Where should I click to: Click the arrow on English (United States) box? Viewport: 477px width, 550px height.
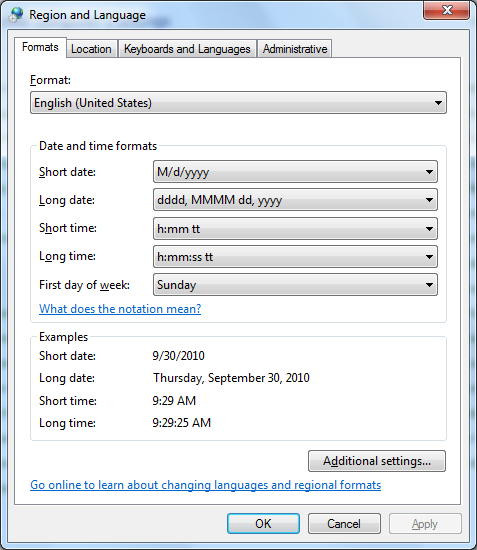click(438, 103)
